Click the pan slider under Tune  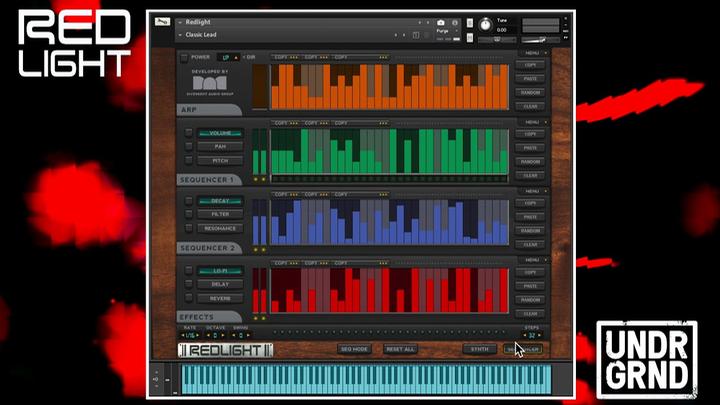[x=497, y=40]
